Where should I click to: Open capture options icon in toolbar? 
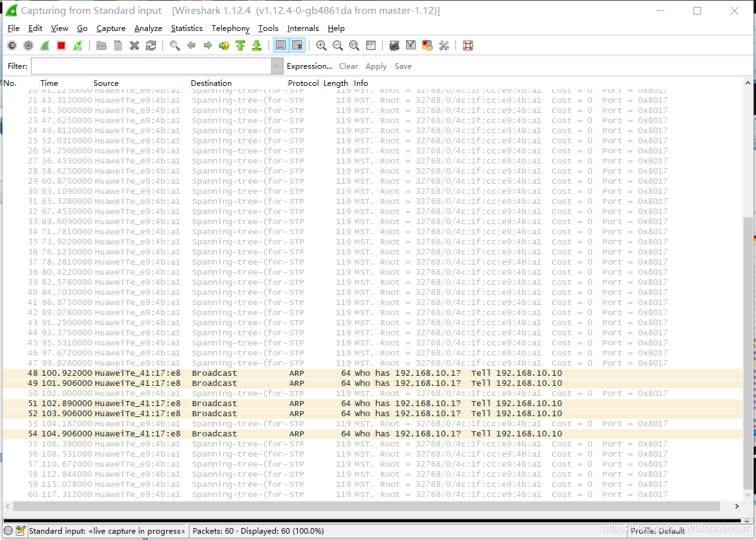pos(28,45)
